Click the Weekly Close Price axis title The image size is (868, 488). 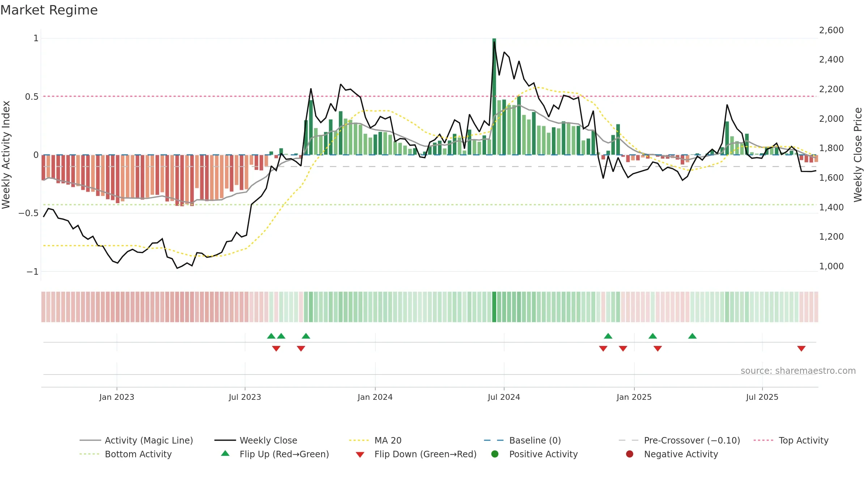pos(858,155)
